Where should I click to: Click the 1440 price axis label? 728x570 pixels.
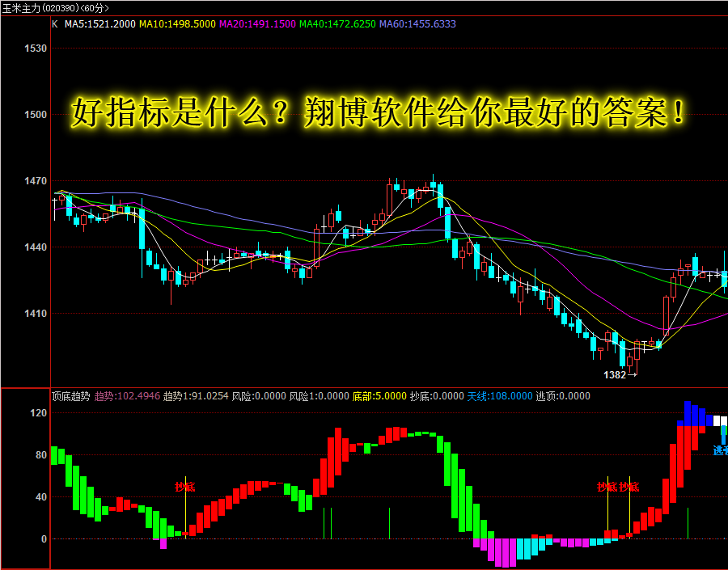[x=36, y=247]
